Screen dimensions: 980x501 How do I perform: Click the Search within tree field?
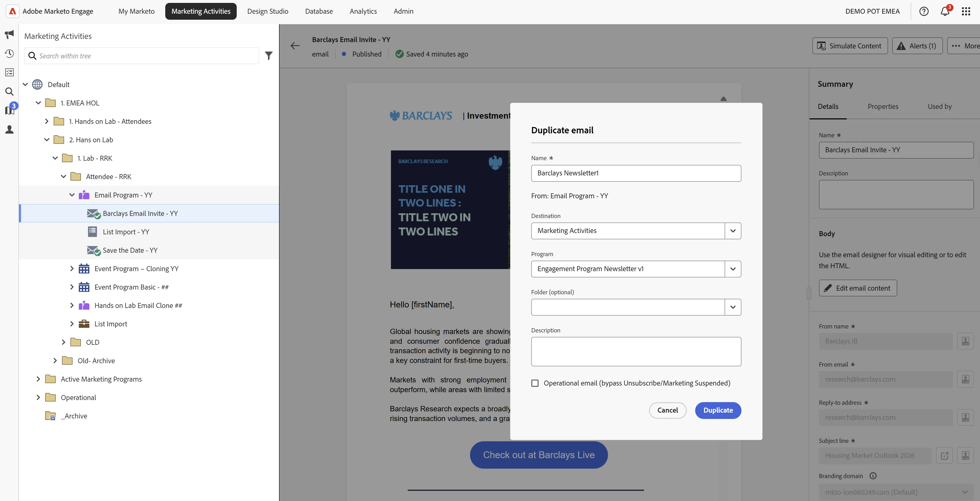pyautogui.click(x=142, y=56)
